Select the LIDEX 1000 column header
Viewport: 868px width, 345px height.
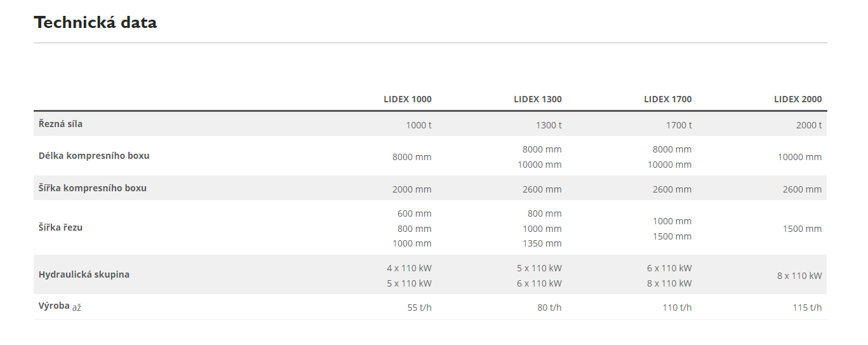tap(408, 99)
